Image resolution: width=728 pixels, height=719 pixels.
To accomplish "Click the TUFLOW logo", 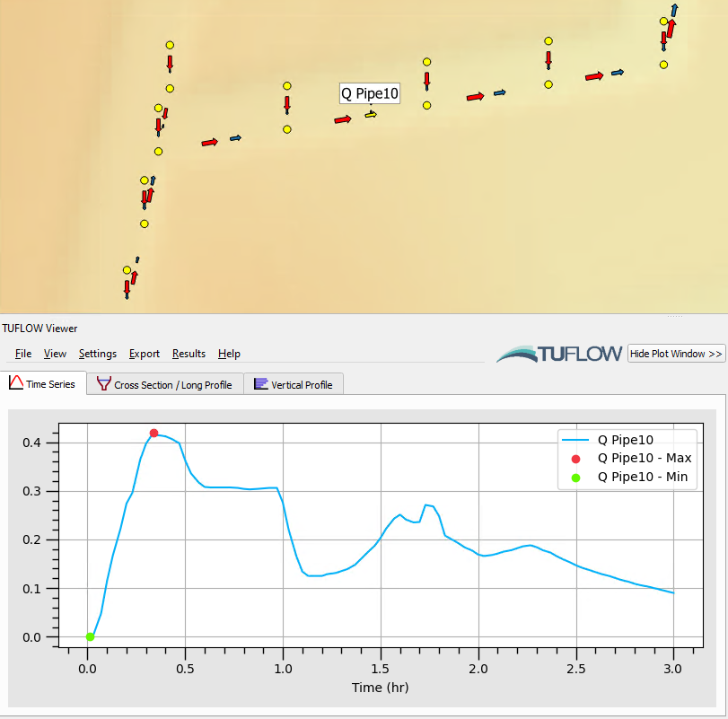I will [560, 354].
